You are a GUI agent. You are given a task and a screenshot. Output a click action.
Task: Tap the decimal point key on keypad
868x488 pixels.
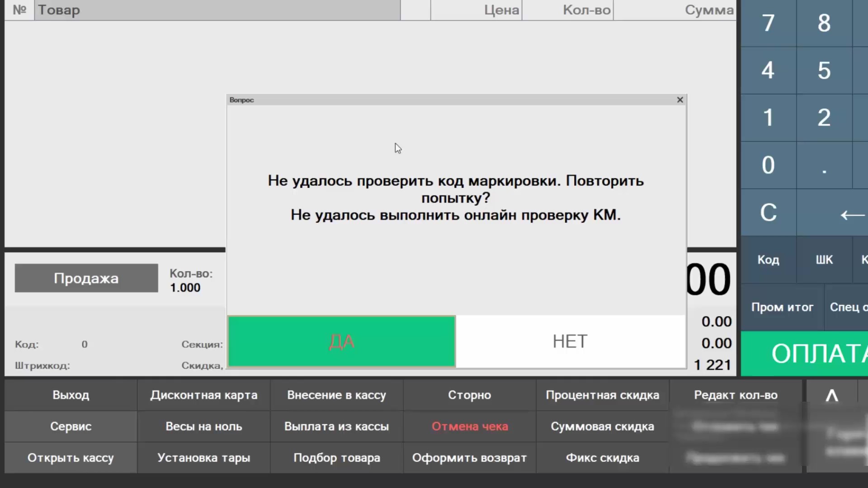824,165
